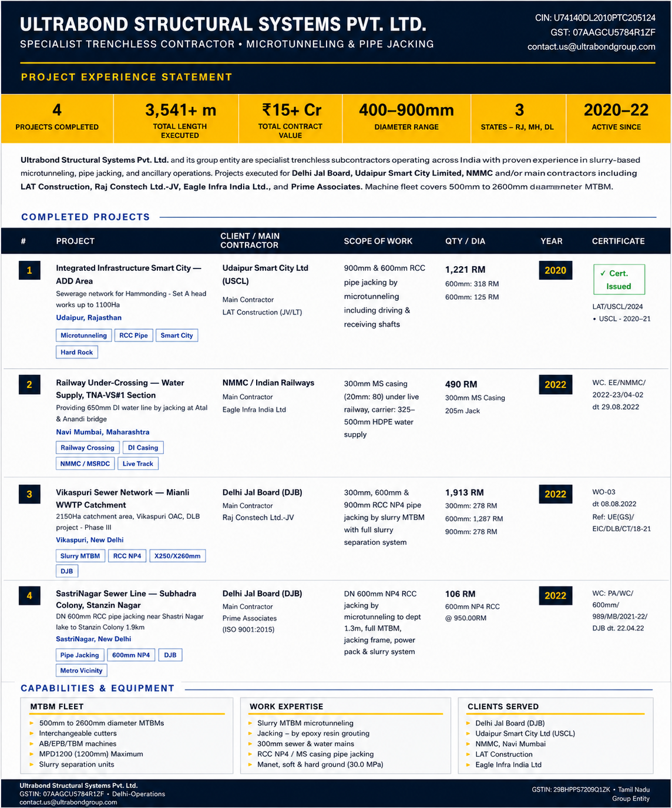This screenshot has width=672, height=808.
Task: Click the QTY / DIA column header
Action: click(x=465, y=241)
